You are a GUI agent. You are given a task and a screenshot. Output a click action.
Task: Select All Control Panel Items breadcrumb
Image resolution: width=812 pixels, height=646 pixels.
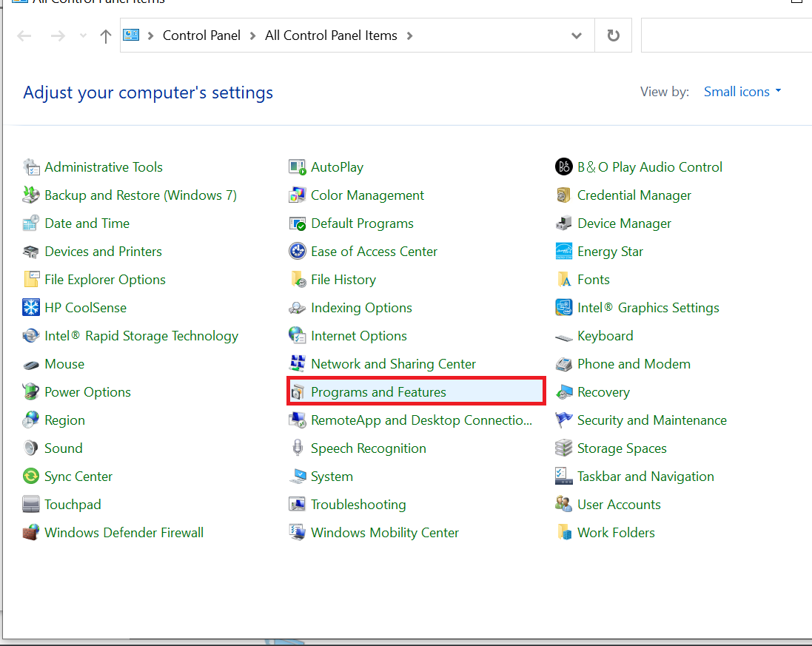point(331,36)
